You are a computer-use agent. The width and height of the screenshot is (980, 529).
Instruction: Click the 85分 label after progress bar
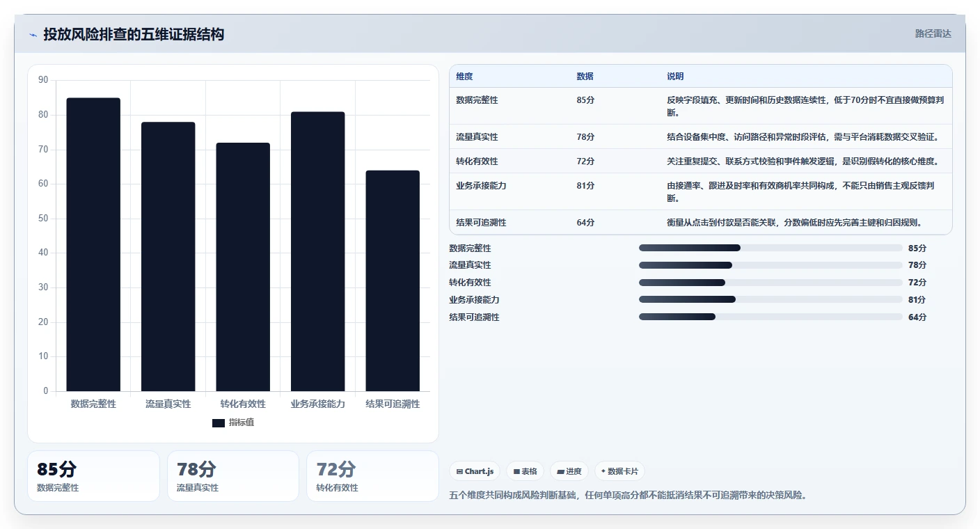click(x=917, y=248)
